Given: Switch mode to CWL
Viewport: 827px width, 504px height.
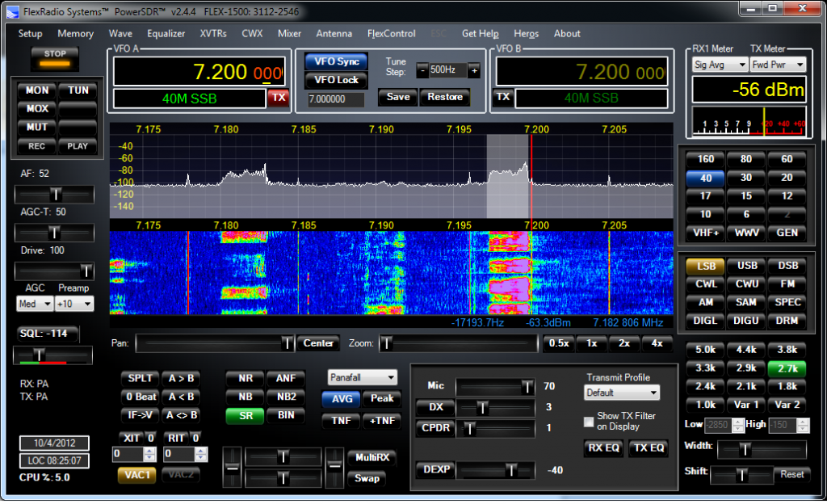Looking at the screenshot, I should pos(706,284).
